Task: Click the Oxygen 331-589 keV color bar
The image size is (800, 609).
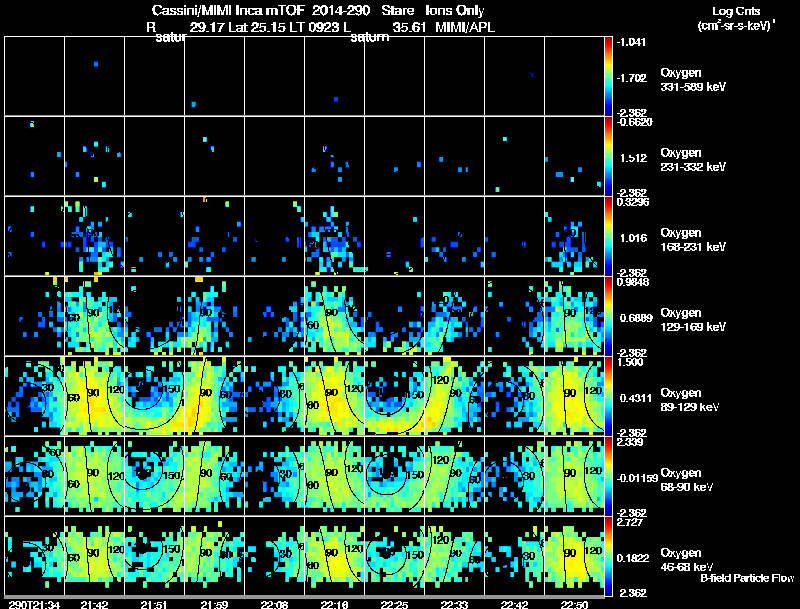Action: pyautogui.click(x=608, y=77)
